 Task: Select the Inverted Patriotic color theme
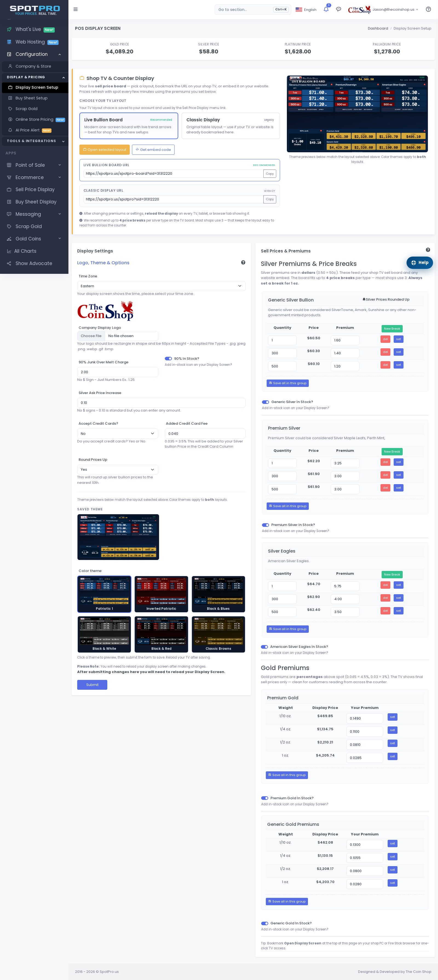(x=161, y=594)
